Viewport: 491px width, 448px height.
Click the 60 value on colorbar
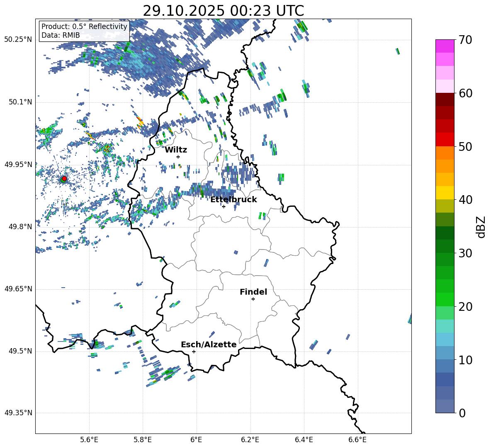click(x=465, y=93)
